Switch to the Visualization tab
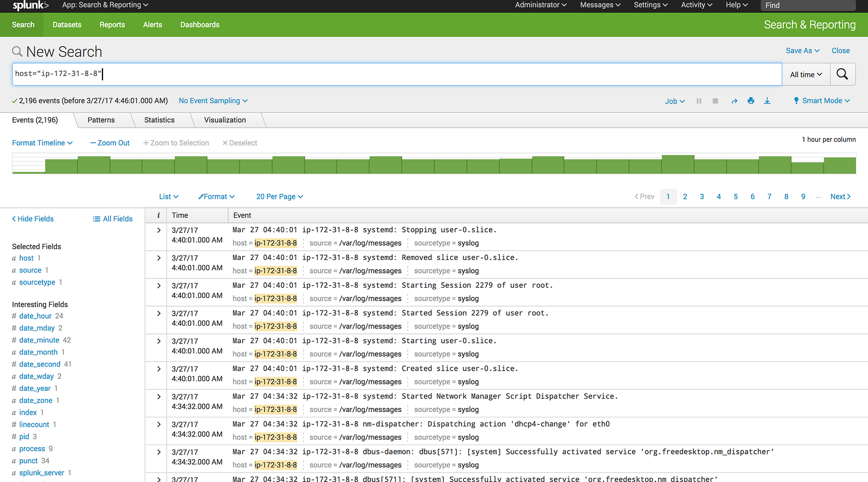Viewport: 868px width, 482px height. tap(225, 120)
